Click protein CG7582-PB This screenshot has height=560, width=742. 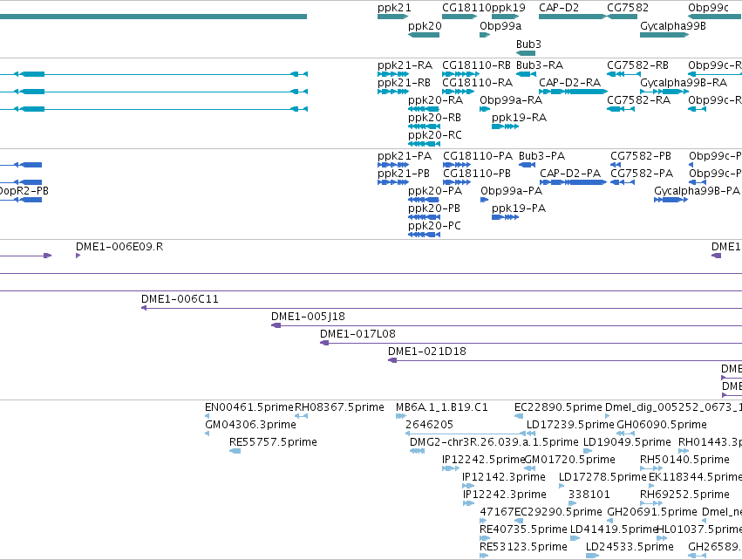click(616, 165)
